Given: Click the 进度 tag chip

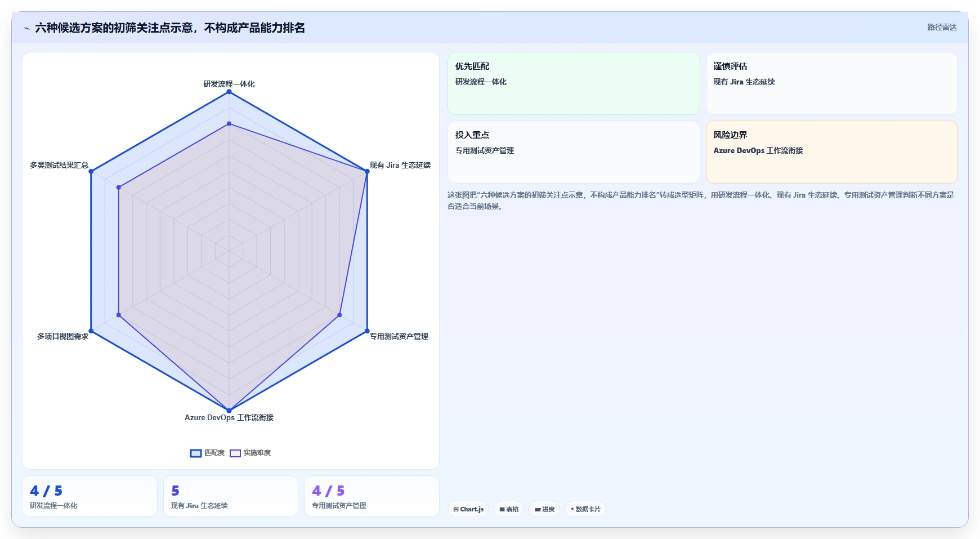Looking at the screenshot, I should [544, 509].
